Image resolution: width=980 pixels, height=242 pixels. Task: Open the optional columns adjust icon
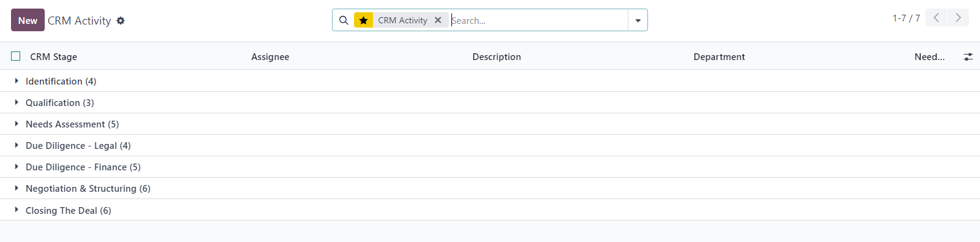968,56
